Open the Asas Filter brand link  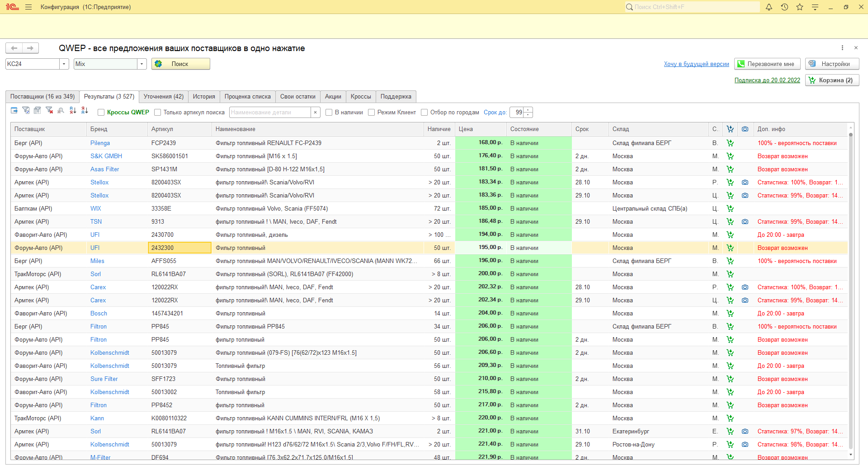105,169
